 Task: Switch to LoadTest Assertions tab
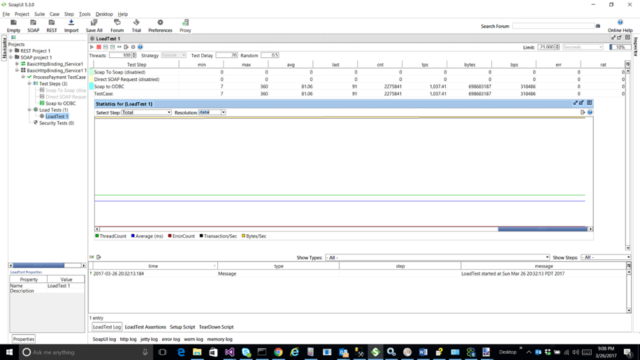click(x=145, y=327)
